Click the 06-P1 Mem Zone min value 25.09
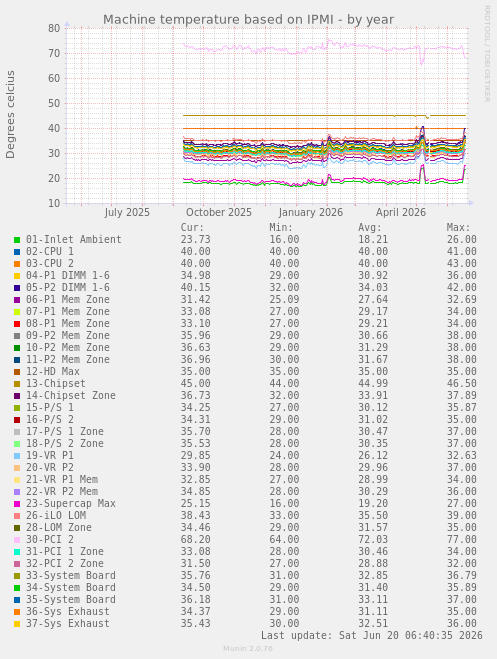This screenshot has width=497, height=659. (284, 299)
